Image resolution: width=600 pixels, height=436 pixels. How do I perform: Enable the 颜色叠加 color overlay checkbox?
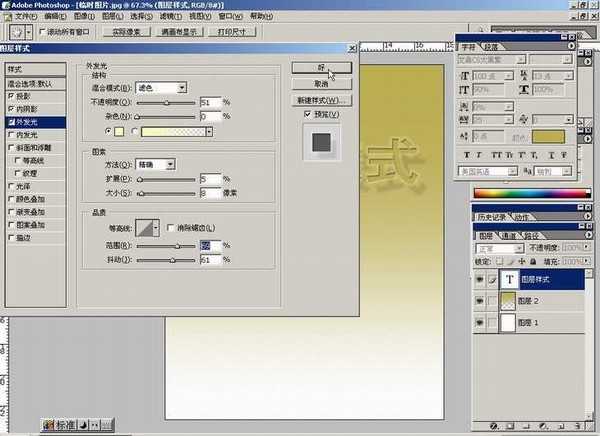pyautogui.click(x=11, y=199)
